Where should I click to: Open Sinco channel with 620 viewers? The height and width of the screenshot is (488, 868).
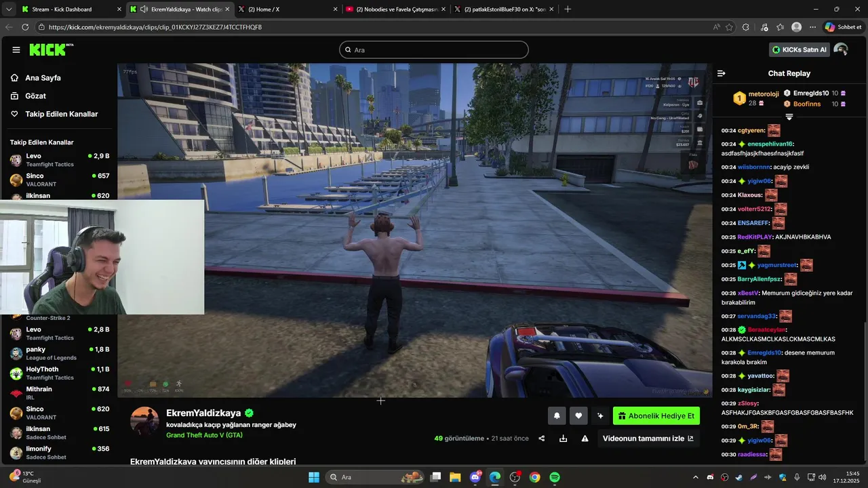60,413
